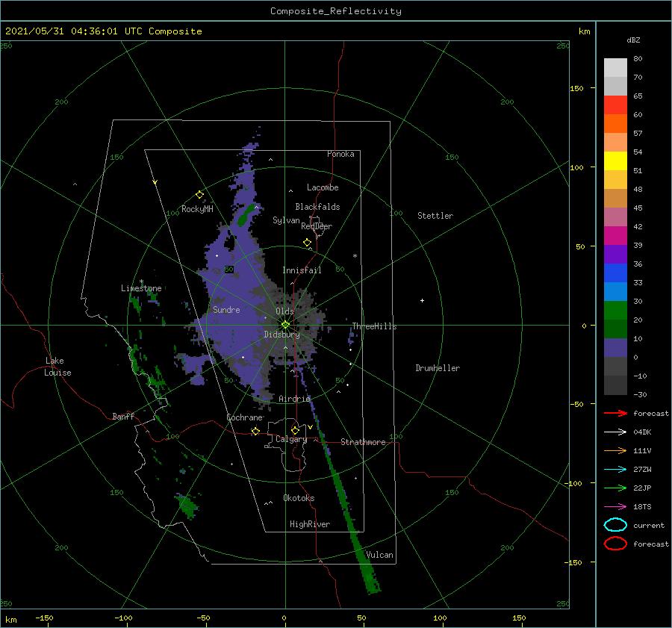
Task: Click the Sundre label
Action: click(226, 309)
